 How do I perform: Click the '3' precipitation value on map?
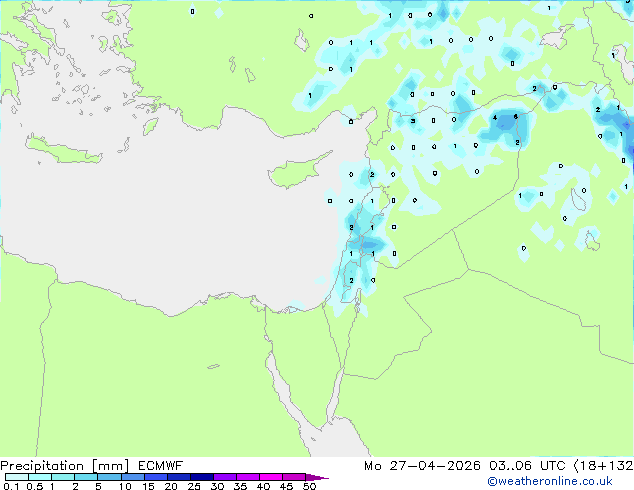413,120
